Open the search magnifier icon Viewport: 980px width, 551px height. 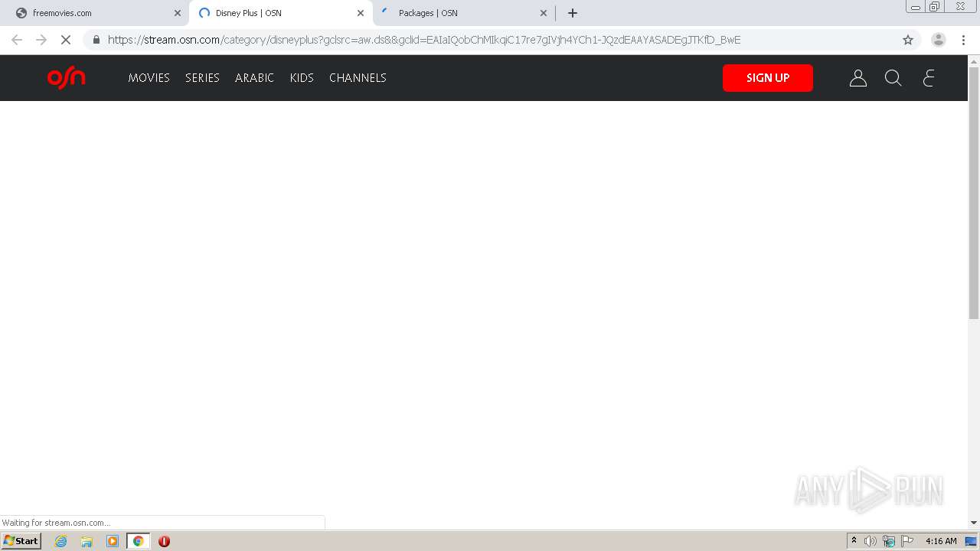pos(893,77)
